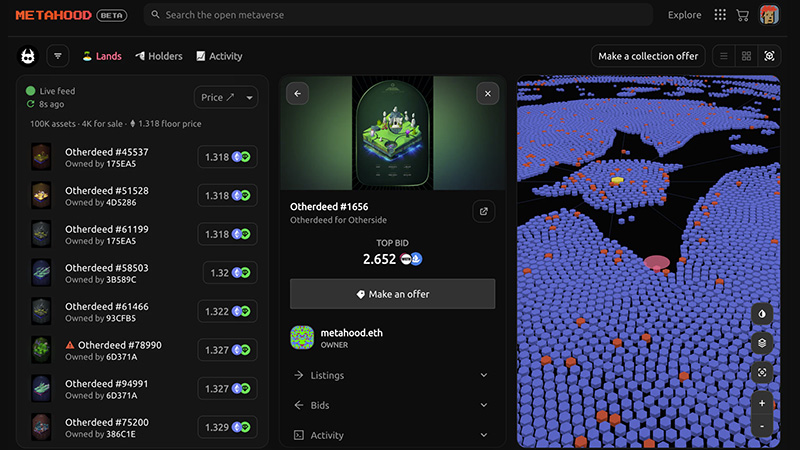Open Otherdeed #1656 external link icon

484,211
